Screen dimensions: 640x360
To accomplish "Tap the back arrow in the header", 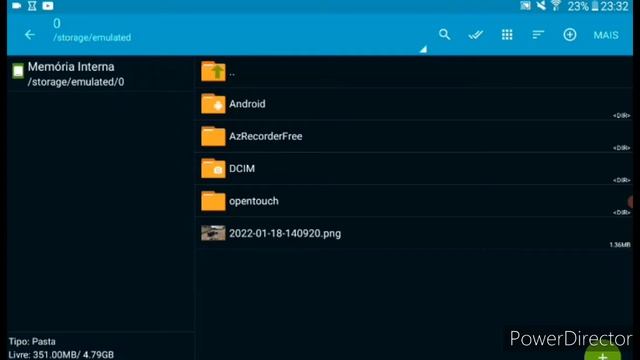I will point(29,35).
